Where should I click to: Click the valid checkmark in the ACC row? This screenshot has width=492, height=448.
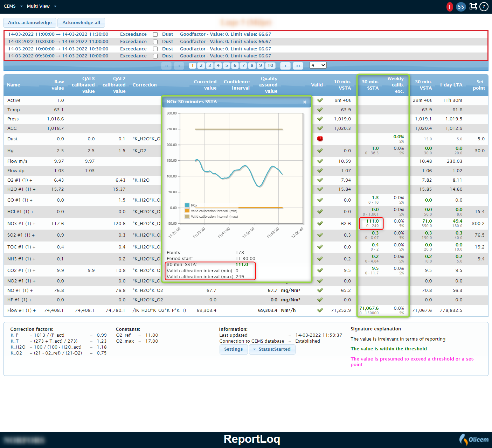320,128
